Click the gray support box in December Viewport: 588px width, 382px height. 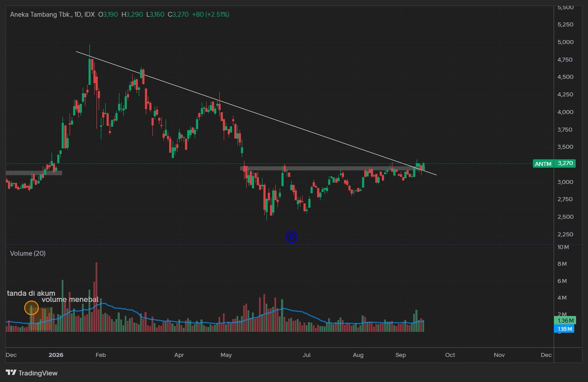pyautogui.click(x=34, y=173)
